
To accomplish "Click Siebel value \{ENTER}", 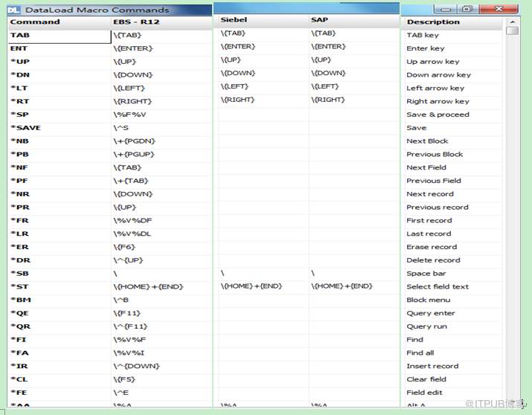I will pos(238,46).
